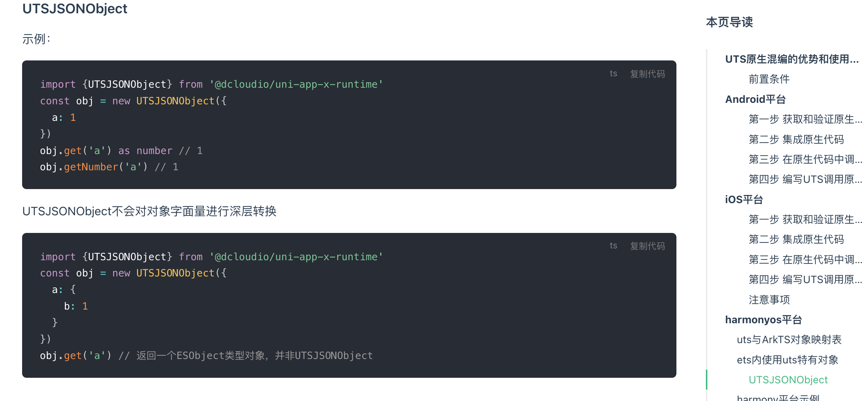The width and height of the screenshot is (868, 401).
Task: Open Android 第二步 集成原生代码 link
Action: point(796,140)
